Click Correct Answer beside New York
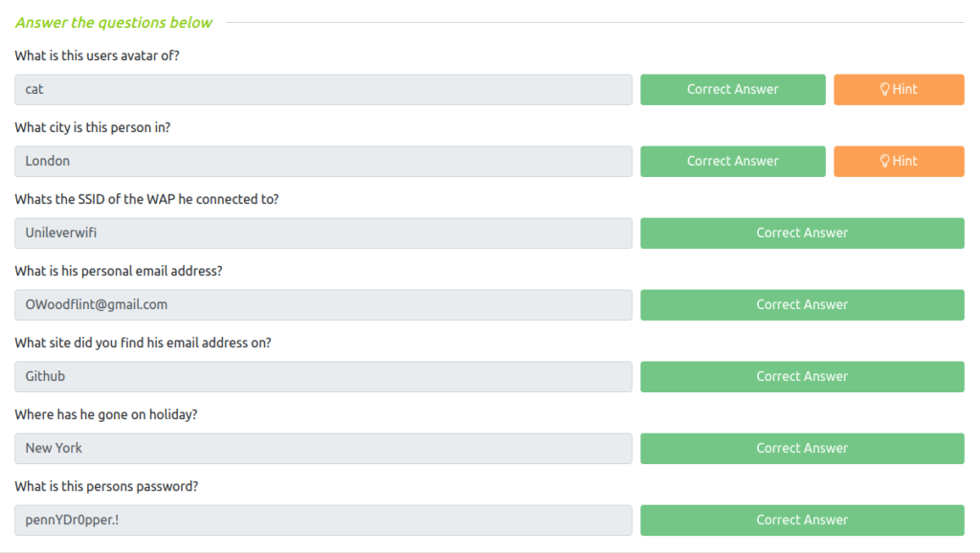The width and height of the screenshot is (980, 553). click(x=802, y=449)
